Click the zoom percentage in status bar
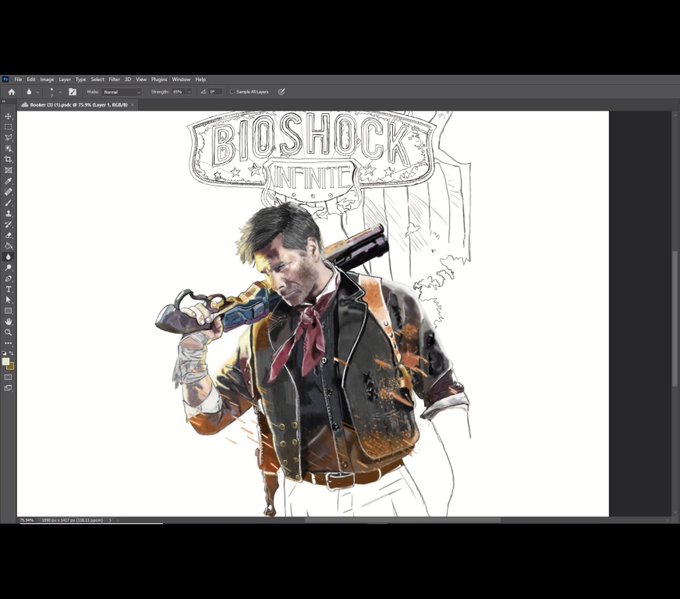 tap(26, 520)
